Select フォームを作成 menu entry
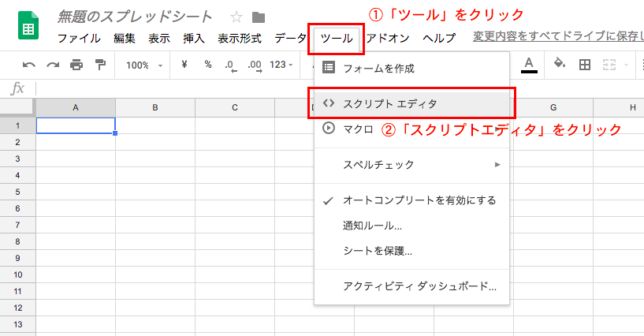The image size is (644, 336). click(x=378, y=69)
